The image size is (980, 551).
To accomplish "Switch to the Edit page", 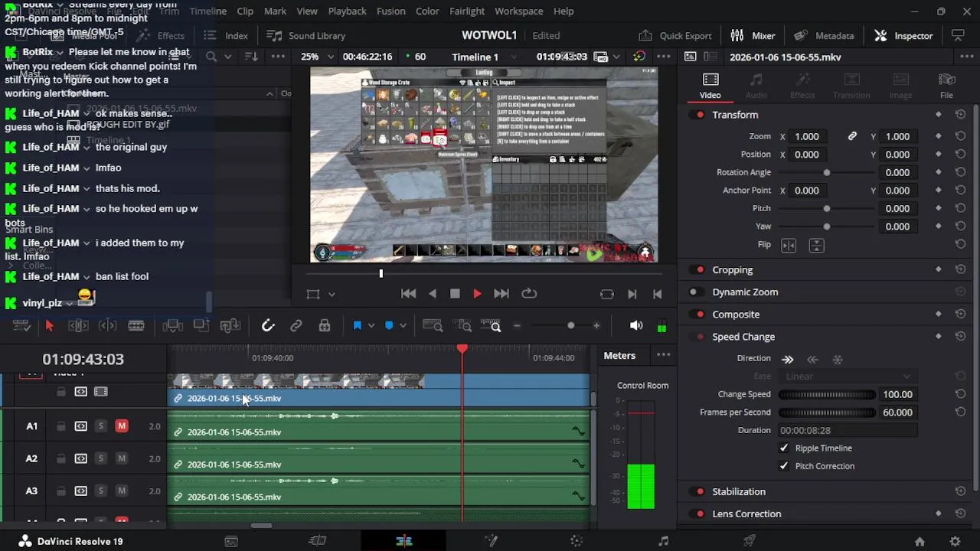I will point(404,541).
